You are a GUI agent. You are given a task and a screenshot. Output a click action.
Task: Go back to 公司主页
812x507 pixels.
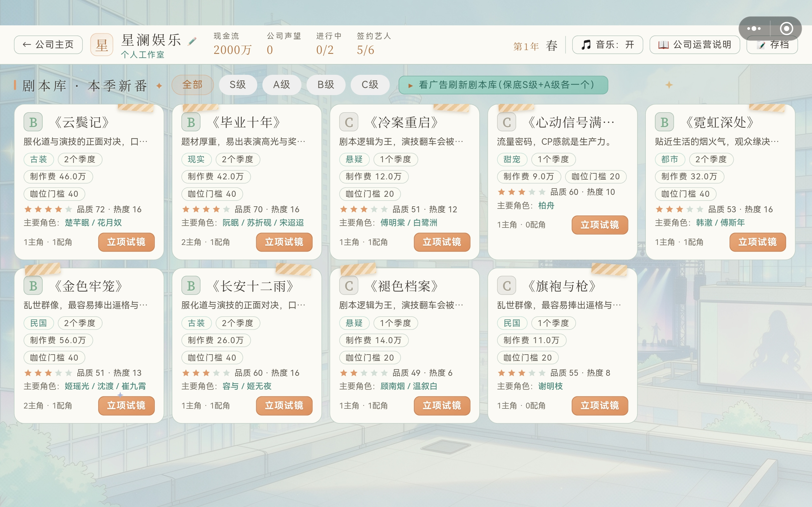click(x=48, y=45)
